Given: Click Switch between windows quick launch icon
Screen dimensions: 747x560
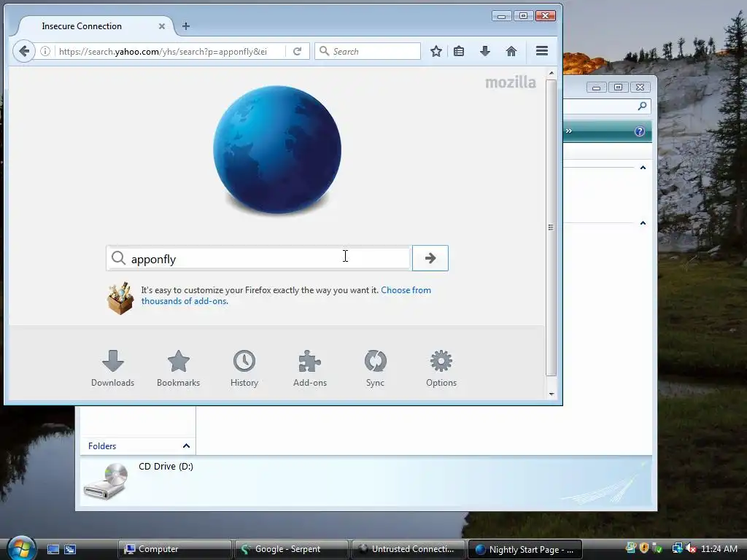Looking at the screenshot, I should (70, 549).
